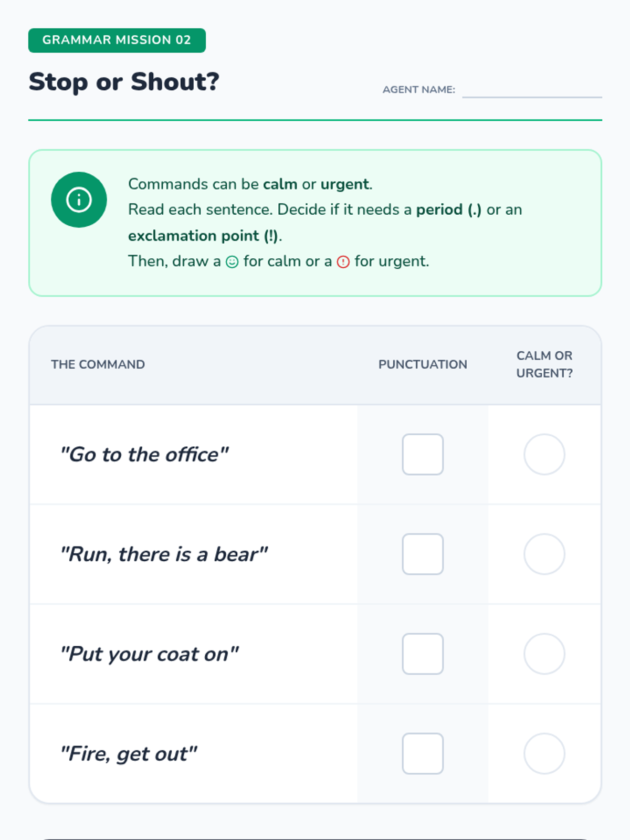This screenshot has height=840, width=630.
Task: Check punctuation box for "Run, there is a bear"
Action: click(x=423, y=554)
